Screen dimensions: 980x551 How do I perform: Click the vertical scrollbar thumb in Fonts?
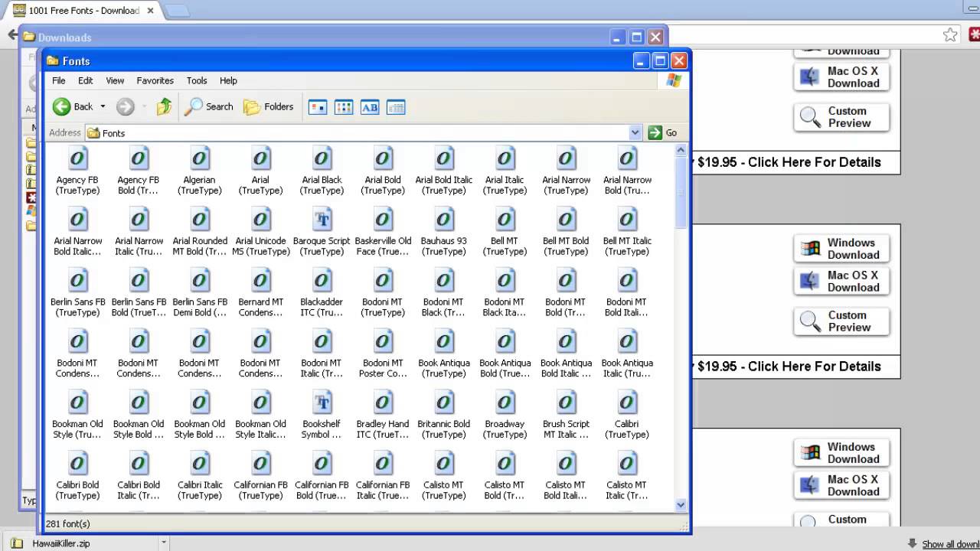coord(681,191)
